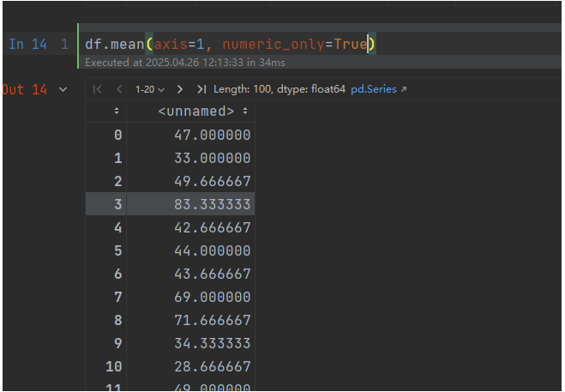Select value 28.666667 in row 10
The image size is (565, 392).
click(x=213, y=366)
